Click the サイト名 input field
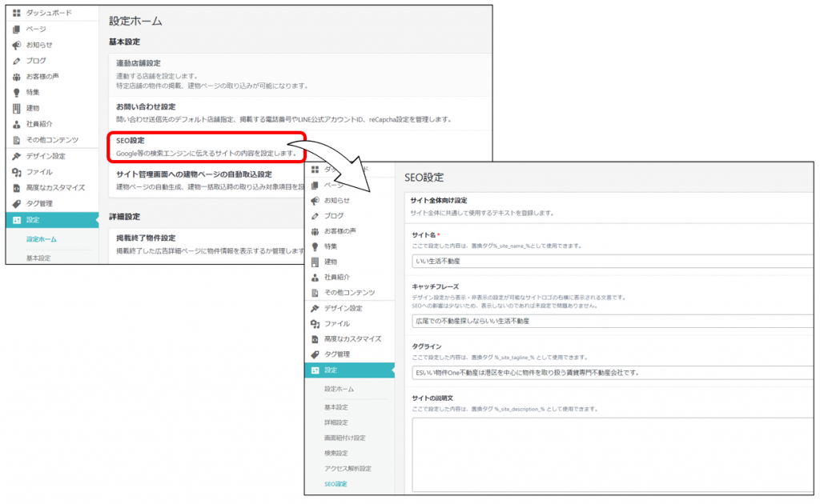Image resolution: width=820 pixels, height=504 pixels. point(613,261)
